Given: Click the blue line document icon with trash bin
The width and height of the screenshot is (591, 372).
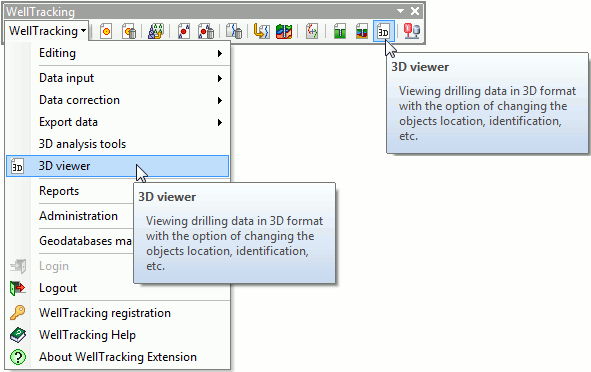Looking at the screenshot, I should coord(234,31).
